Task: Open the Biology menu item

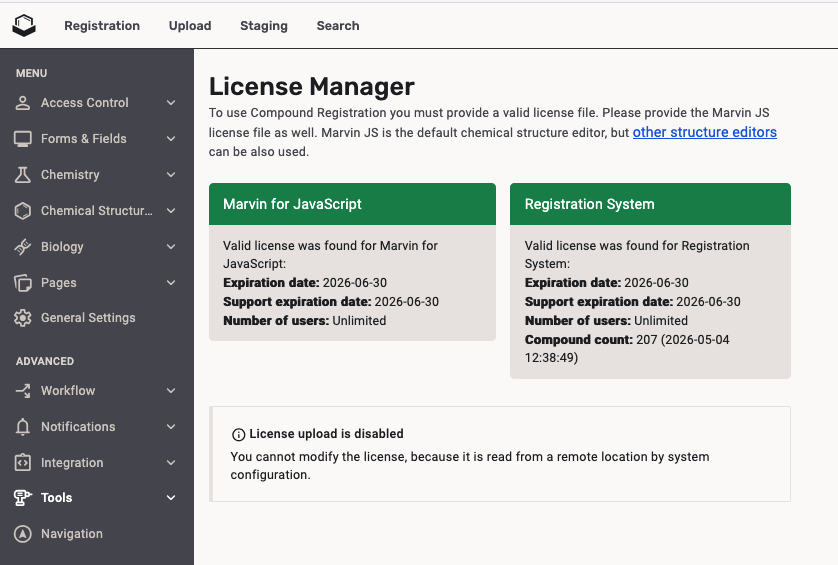Action: (x=62, y=246)
